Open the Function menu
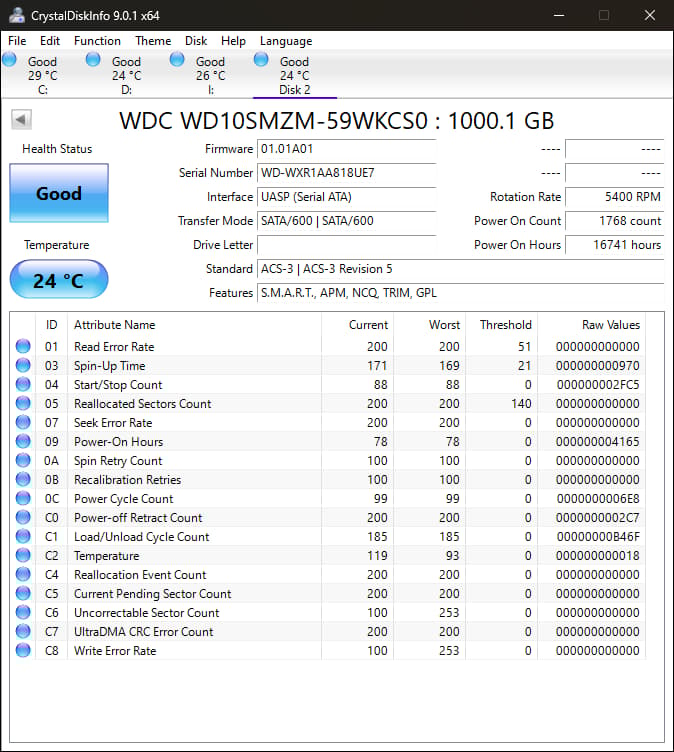This screenshot has width=674, height=752. click(97, 41)
